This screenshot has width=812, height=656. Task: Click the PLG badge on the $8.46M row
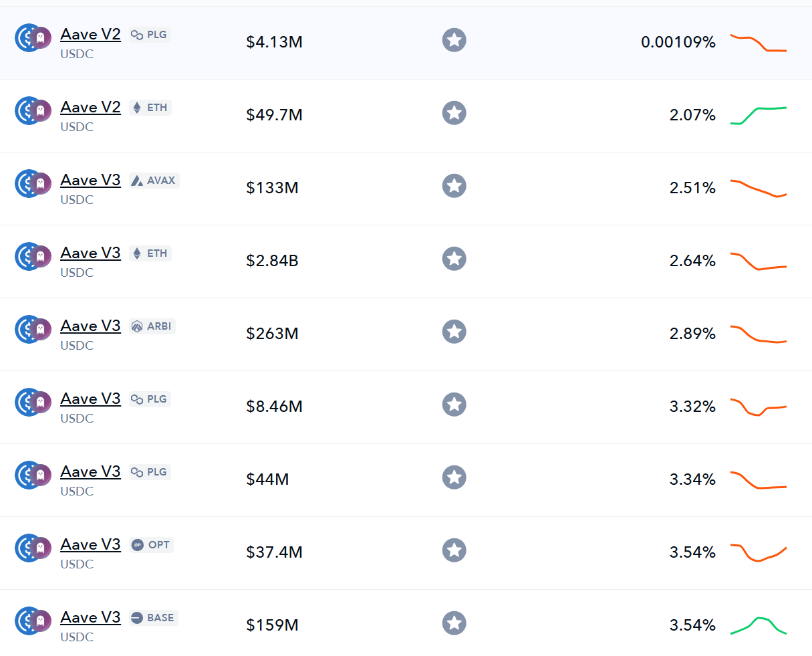pyautogui.click(x=149, y=399)
